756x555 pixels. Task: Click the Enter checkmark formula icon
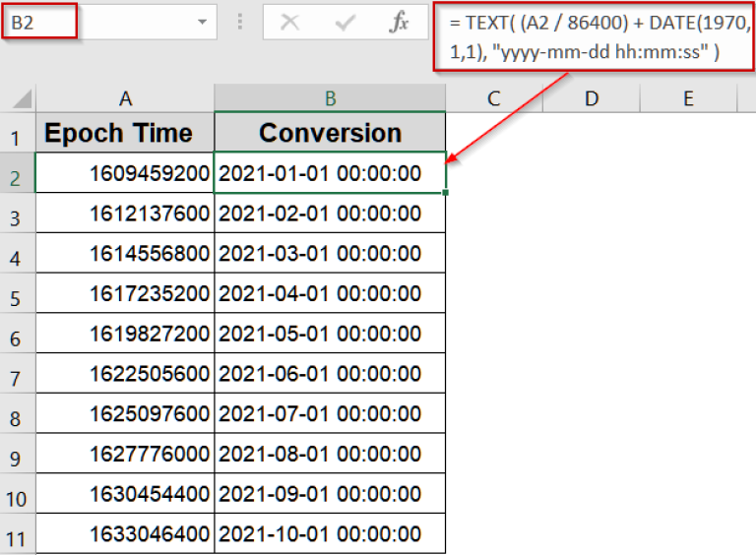tap(346, 23)
